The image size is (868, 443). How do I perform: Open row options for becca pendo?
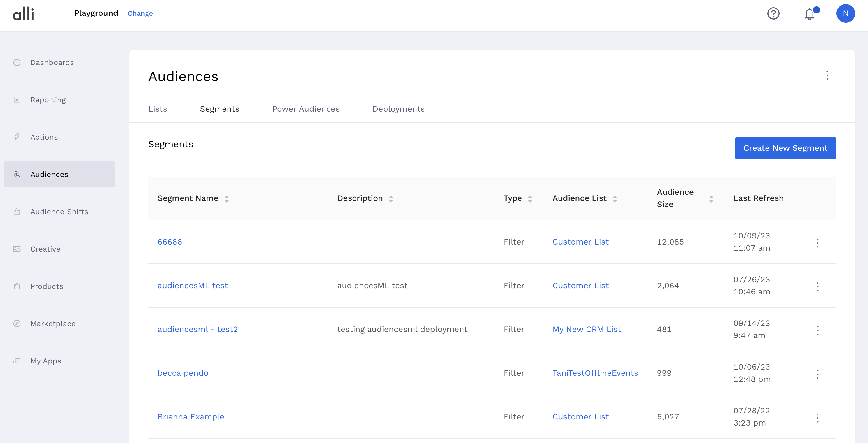(x=818, y=374)
